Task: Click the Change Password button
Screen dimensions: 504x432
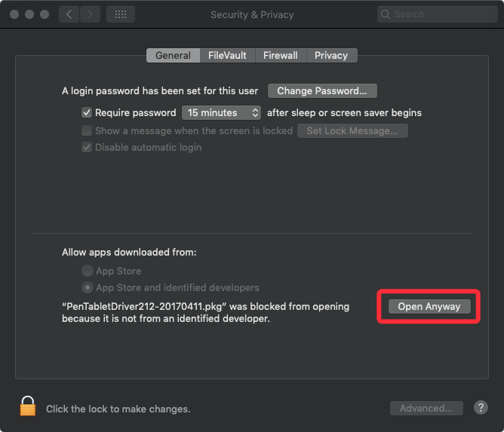Action: pos(321,91)
